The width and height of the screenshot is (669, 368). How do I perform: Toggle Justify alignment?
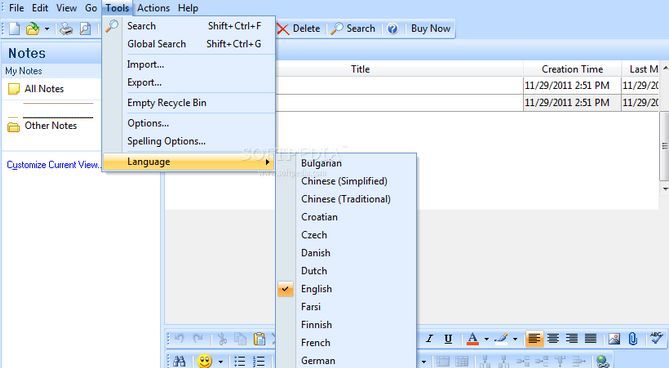pyautogui.click(x=590, y=339)
